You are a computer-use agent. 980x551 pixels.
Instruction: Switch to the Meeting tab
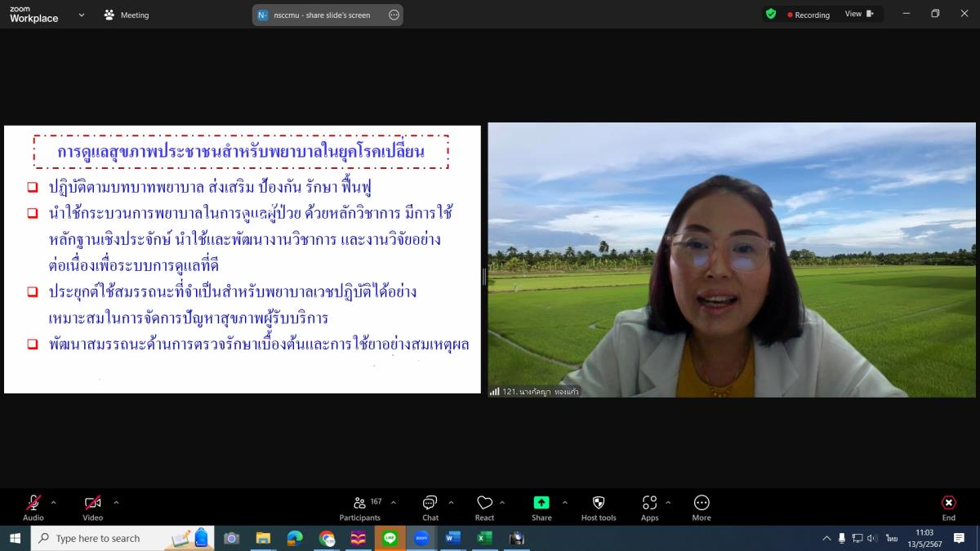(x=127, y=15)
